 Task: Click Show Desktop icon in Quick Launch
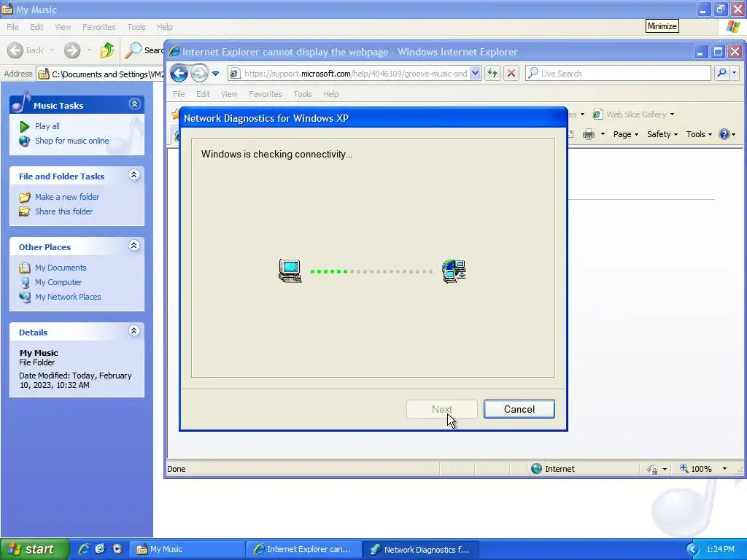(100, 549)
